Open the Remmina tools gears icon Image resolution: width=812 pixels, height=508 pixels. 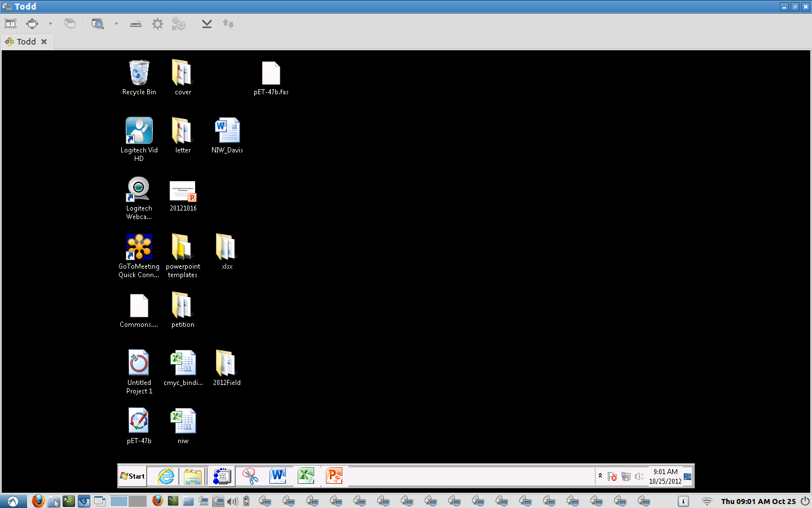point(179,24)
